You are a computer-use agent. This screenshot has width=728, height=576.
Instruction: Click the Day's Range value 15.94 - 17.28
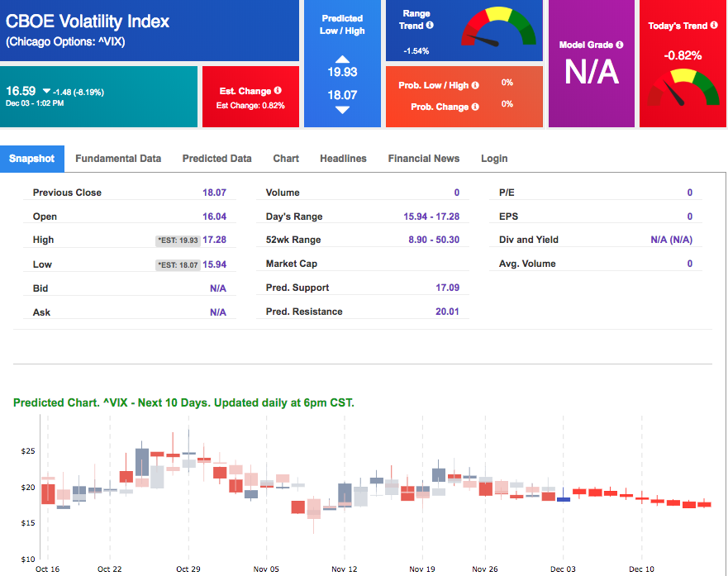pyautogui.click(x=431, y=217)
